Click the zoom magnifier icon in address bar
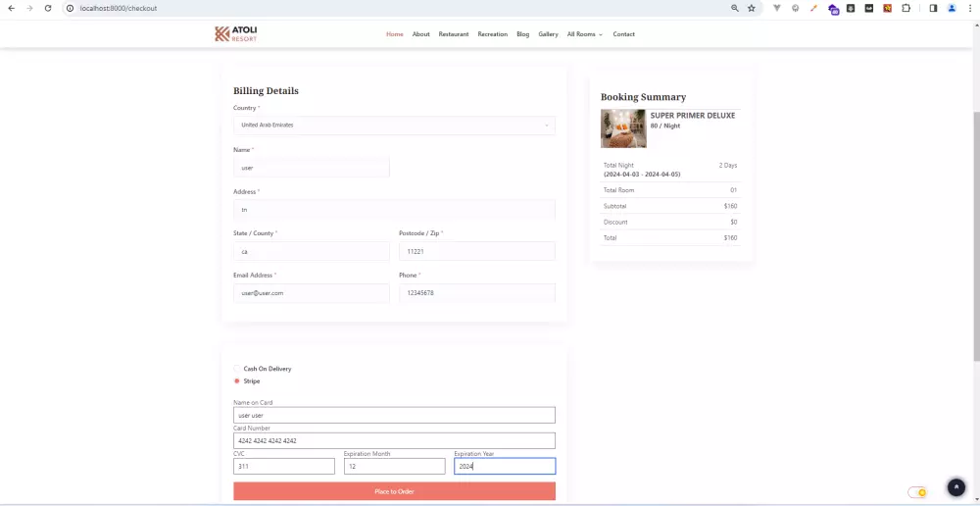This screenshot has height=506, width=980. pyautogui.click(x=735, y=8)
